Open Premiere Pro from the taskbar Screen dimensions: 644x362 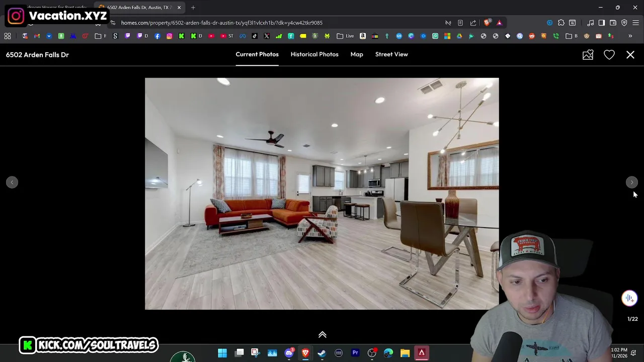coord(355,353)
